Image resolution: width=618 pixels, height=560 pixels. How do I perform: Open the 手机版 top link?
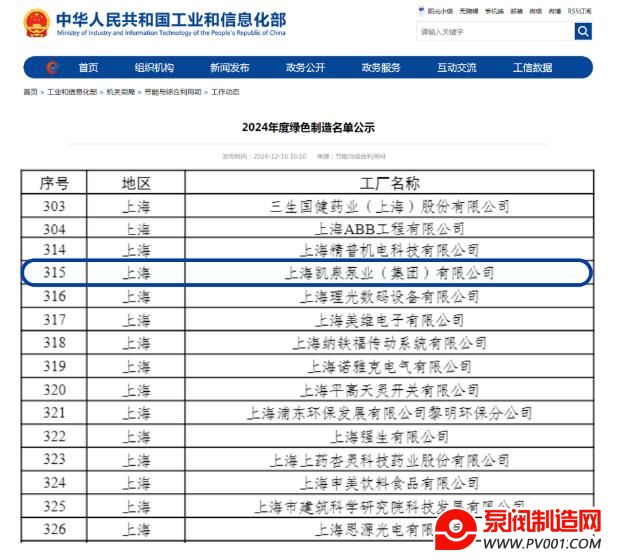[494, 11]
